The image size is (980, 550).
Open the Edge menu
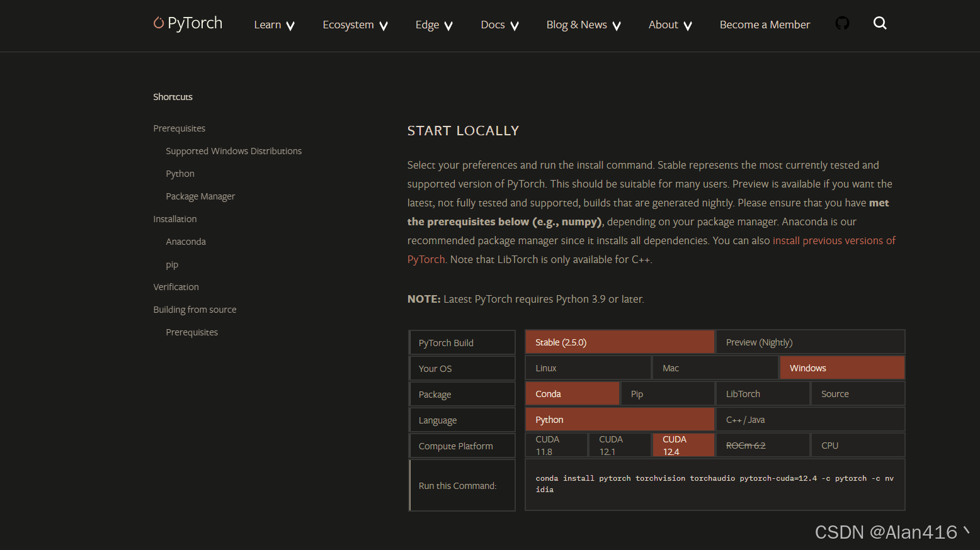427,25
